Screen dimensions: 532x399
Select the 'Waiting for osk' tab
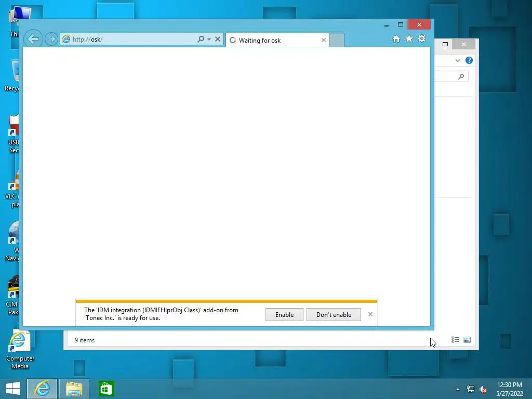tap(277, 40)
